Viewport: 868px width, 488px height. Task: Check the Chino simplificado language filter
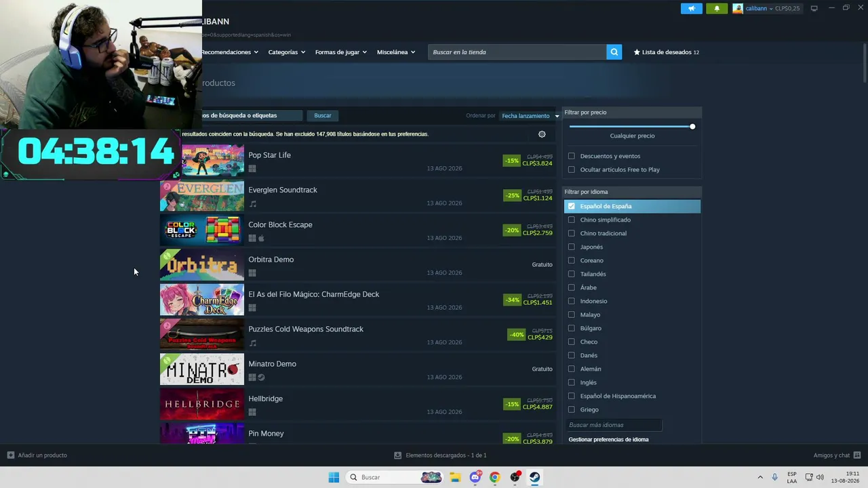click(572, 220)
